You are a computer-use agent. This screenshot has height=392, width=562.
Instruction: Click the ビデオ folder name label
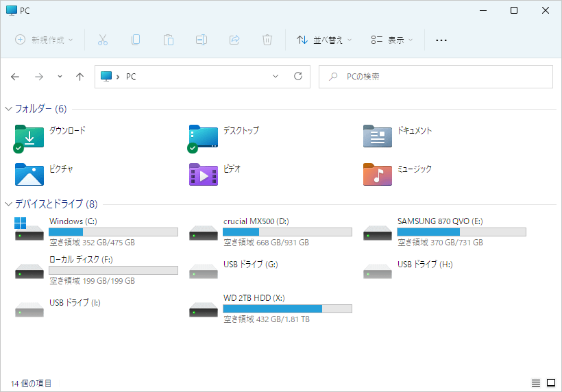(x=232, y=169)
